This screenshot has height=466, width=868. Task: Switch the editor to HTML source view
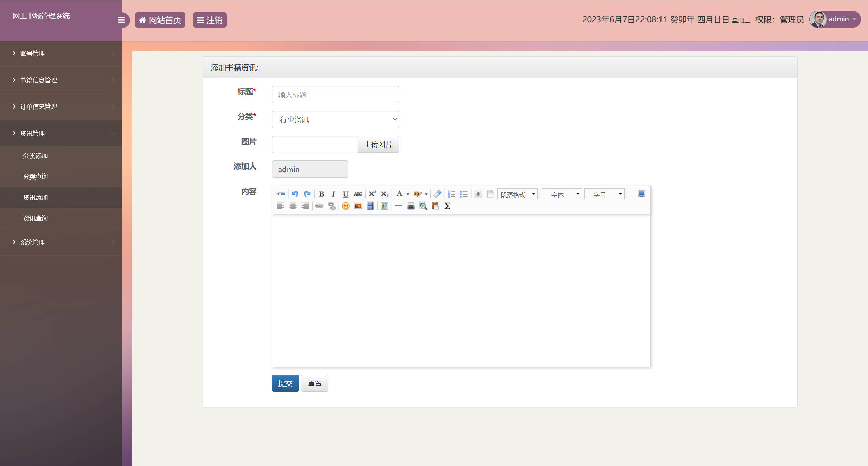click(280, 194)
